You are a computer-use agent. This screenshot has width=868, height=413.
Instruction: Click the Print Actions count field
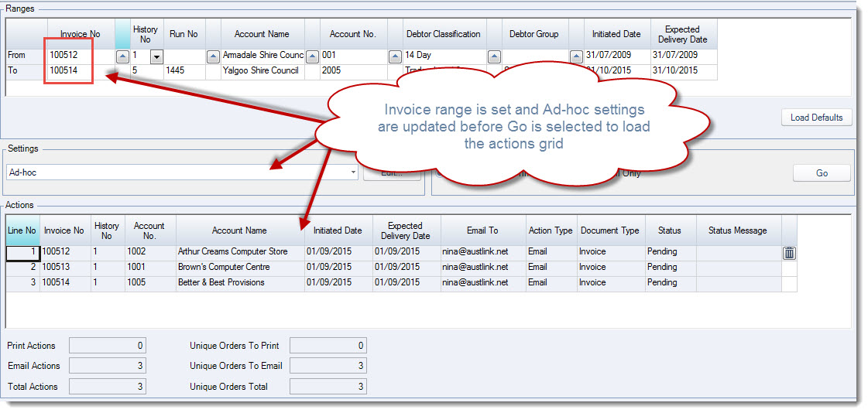point(108,346)
